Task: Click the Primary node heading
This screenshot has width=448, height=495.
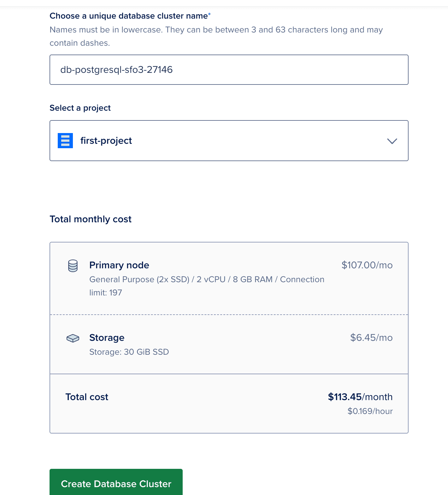Action: (x=119, y=265)
